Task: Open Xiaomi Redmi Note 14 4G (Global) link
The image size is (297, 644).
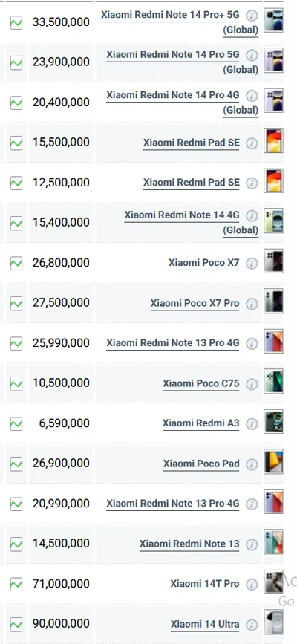Action: [x=192, y=223]
